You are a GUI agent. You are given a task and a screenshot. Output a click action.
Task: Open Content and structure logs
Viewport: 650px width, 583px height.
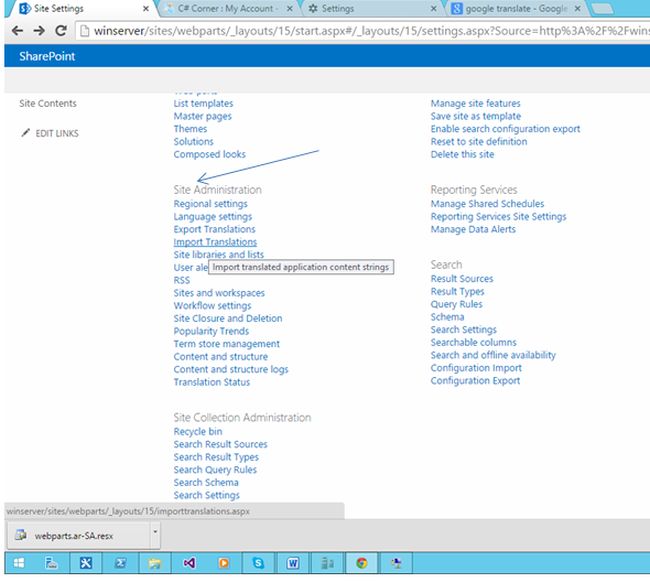pos(231,369)
